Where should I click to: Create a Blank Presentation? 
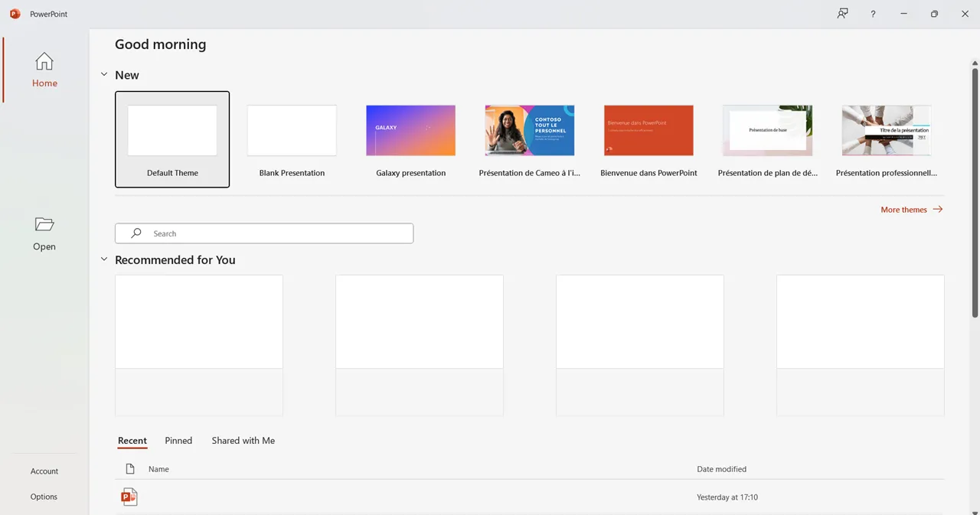click(292, 139)
